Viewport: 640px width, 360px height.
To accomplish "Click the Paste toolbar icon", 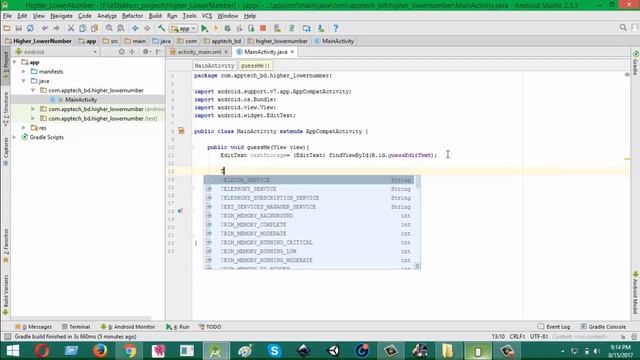I will click(x=94, y=28).
